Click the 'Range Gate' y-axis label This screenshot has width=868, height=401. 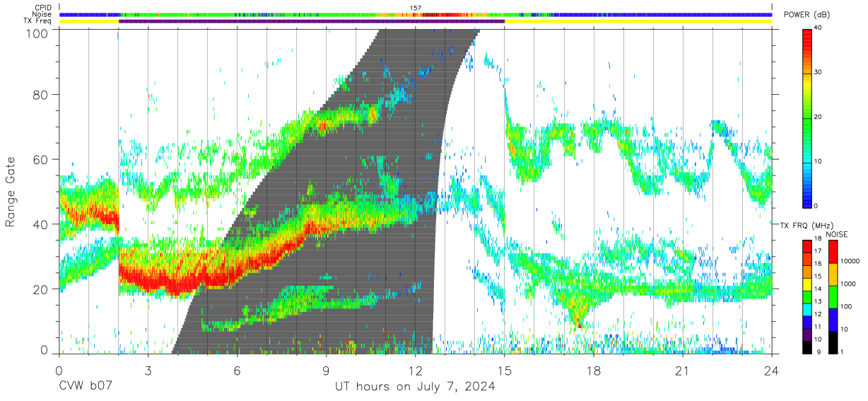tap(11, 192)
